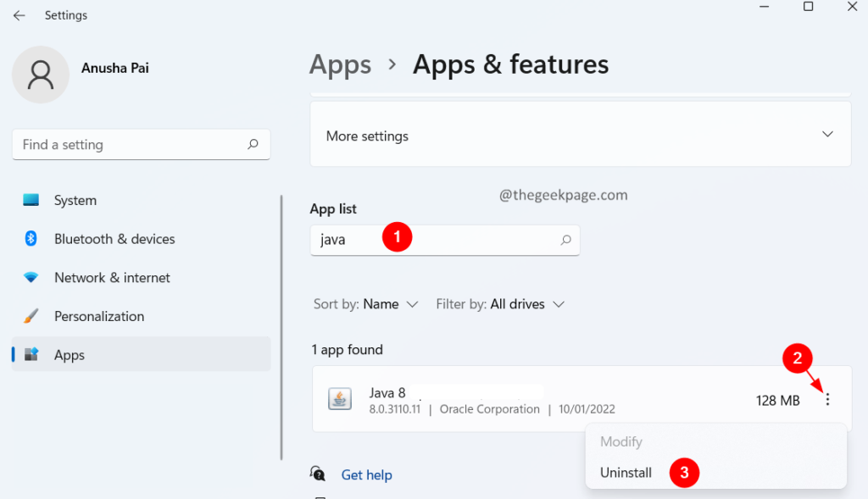Open the Get help link
This screenshot has height=499, width=868.
pyautogui.click(x=366, y=475)
